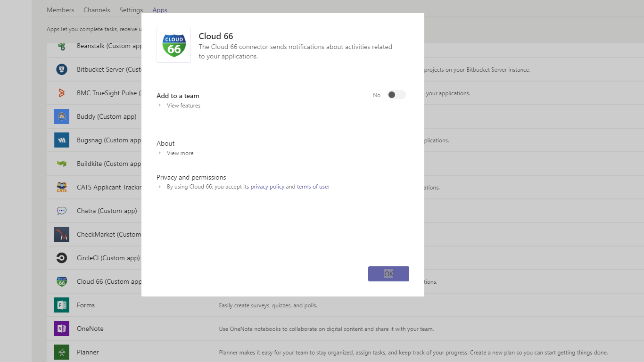Open the Channels tab

point(97,10)
